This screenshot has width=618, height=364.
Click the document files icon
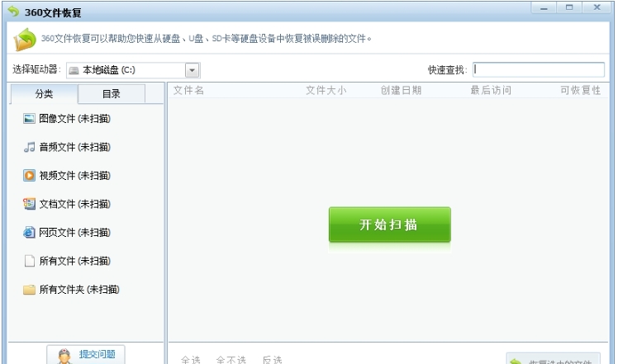[29, 204]
